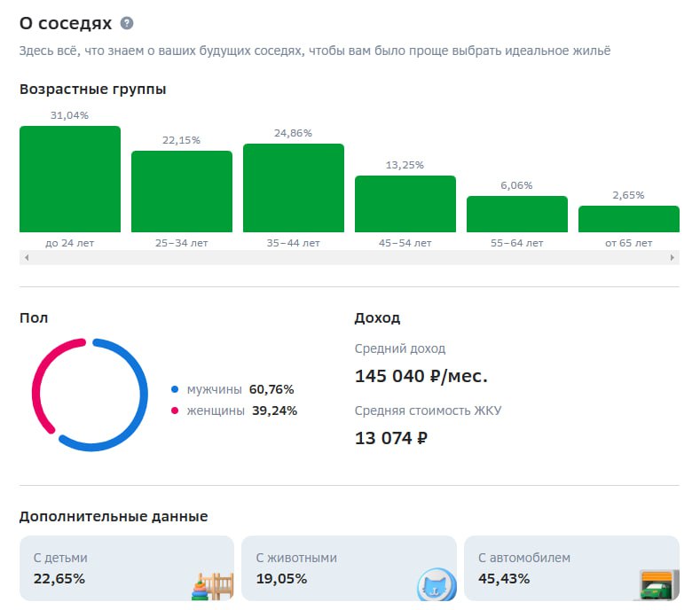Open the С детьми 22,65% card
The width and height of the screenshot is (700, 610).
(106, 568)
